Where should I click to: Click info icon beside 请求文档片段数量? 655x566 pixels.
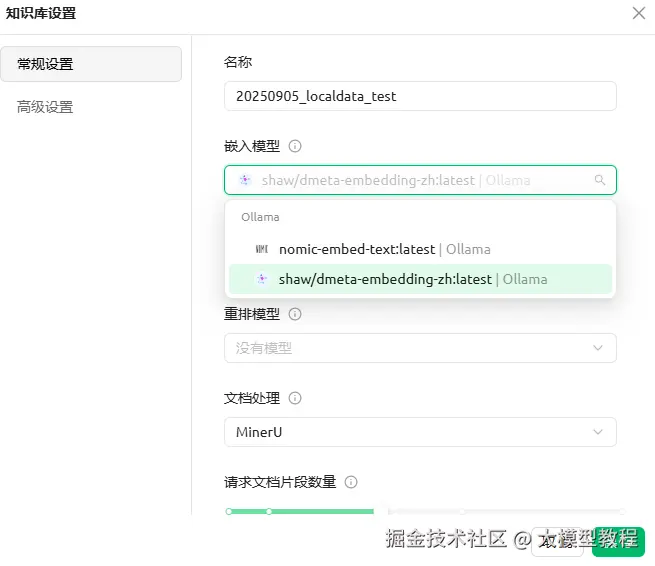351,482
